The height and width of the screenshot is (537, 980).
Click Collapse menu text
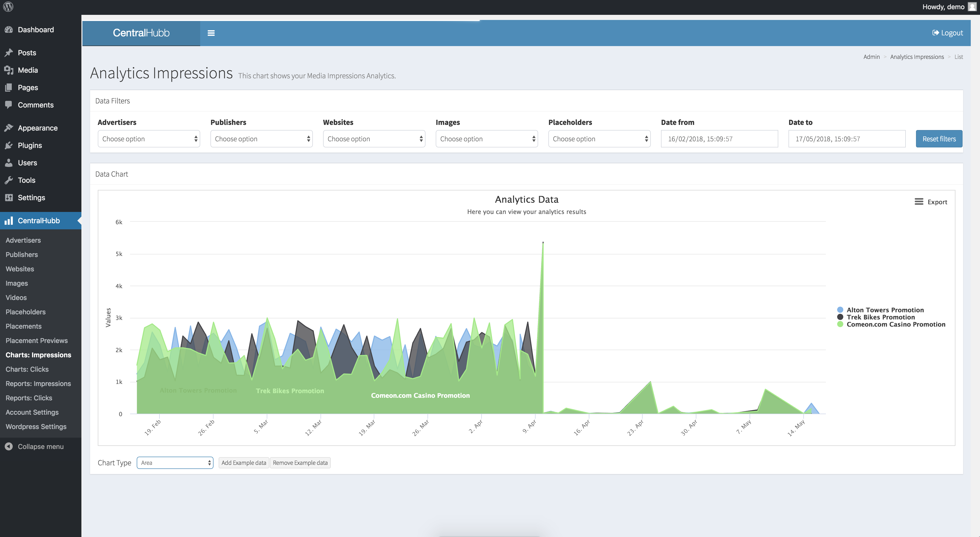(41, 446)
